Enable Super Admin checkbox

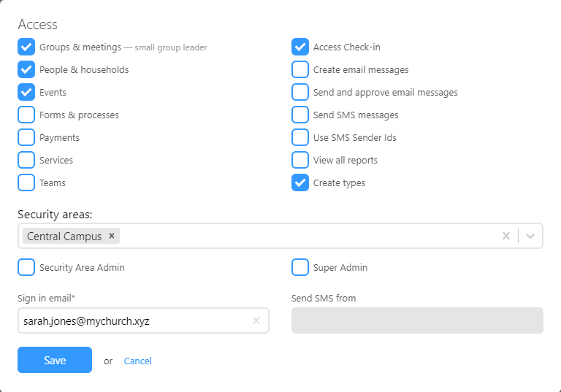coord(299,267)
